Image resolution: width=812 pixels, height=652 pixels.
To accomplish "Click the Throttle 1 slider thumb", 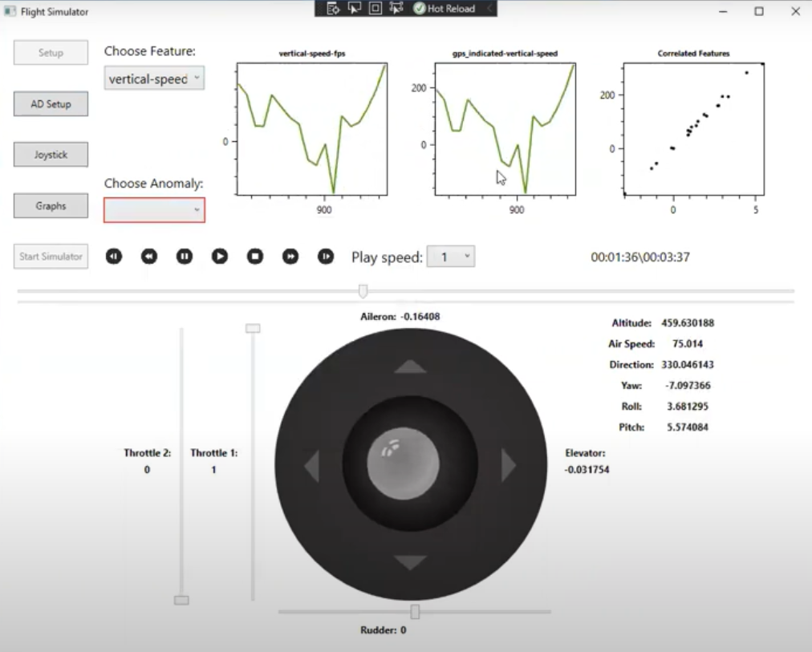I will click(253, 328).
